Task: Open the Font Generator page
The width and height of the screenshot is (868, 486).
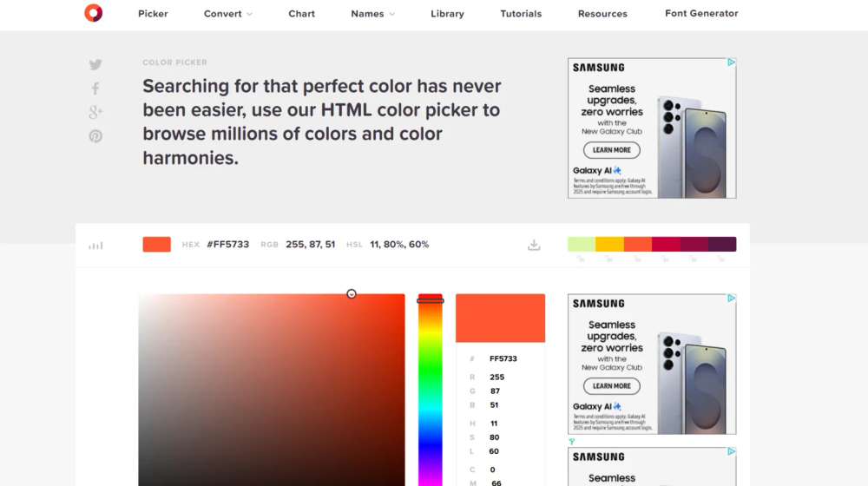Action: point(701,13)
